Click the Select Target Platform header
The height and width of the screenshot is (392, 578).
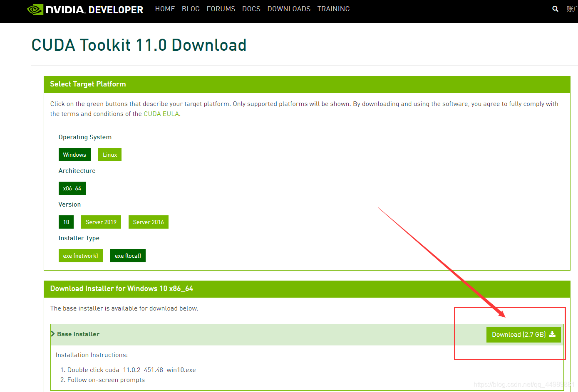[307, 84]
